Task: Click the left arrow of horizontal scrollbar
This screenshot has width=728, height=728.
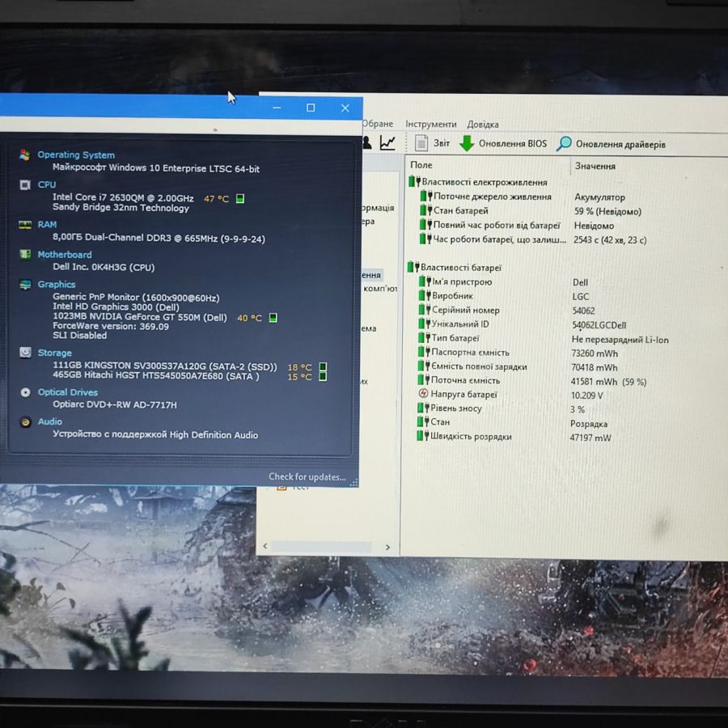Action: pos(265,545)
